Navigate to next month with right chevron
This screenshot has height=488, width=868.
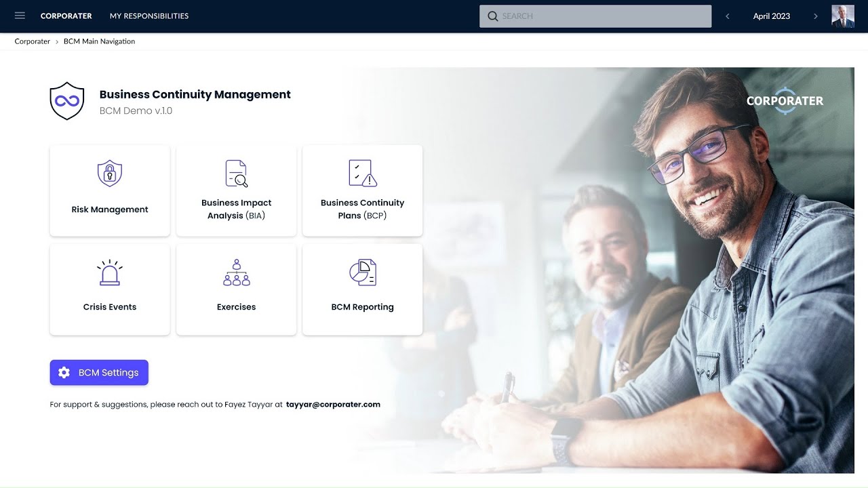816,16
